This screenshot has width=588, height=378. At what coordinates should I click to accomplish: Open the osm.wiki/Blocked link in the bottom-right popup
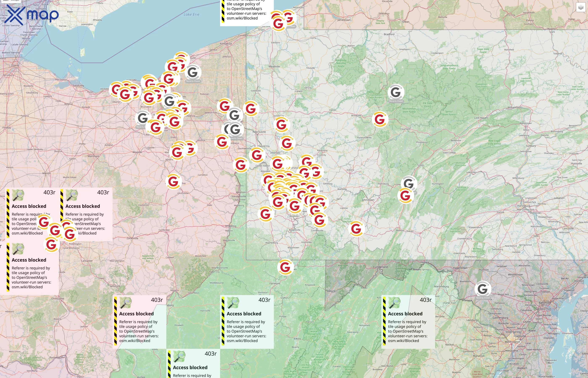pyautogui.click(x=403, y=341)
